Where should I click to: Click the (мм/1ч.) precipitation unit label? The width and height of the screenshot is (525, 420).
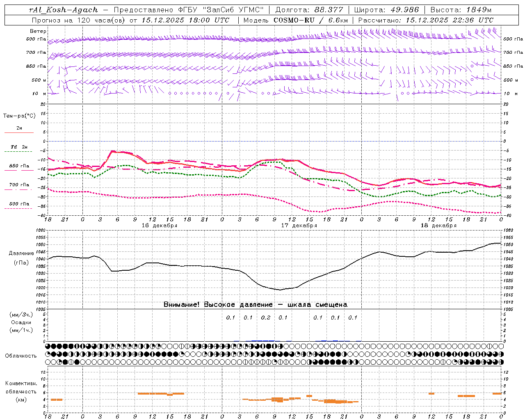(x=21, y=330)
